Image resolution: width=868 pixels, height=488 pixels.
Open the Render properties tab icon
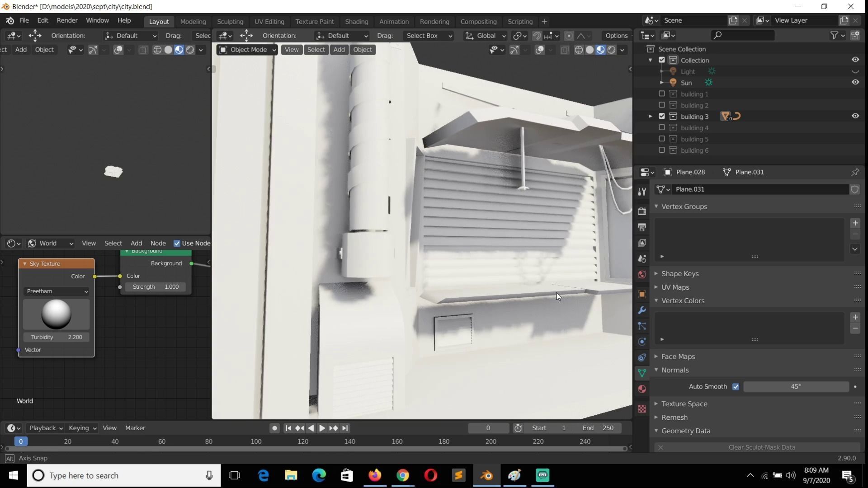click(x=642, y=211)
